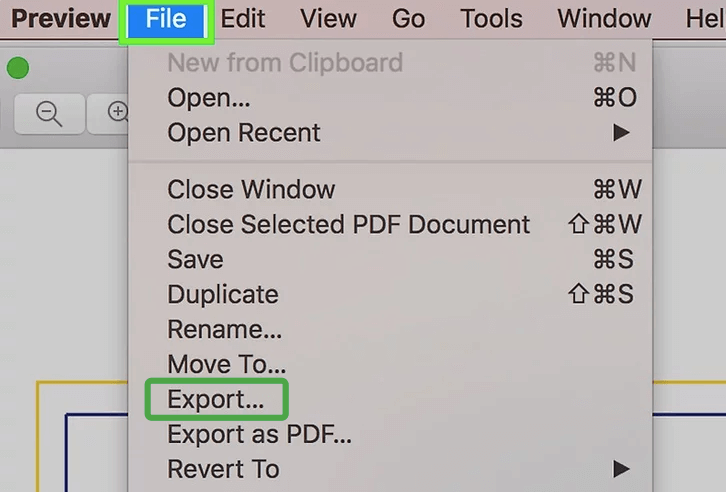
Task: Select Export as PDF... menu item
Action: click(x=259, y=434)
